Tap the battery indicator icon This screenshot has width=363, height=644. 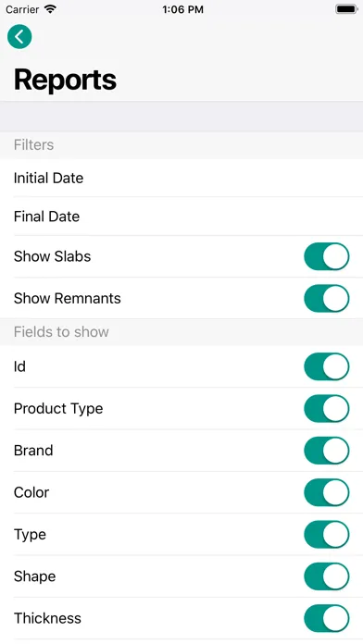(346, 9)
